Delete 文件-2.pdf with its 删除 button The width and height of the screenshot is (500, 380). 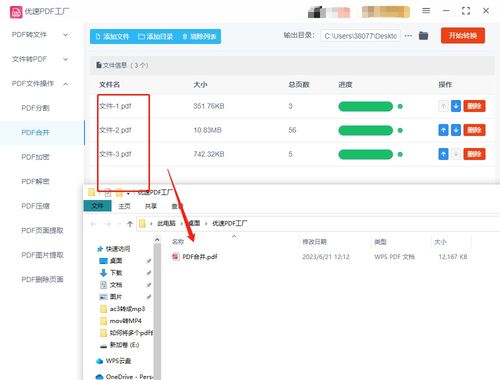click(474, 130)
